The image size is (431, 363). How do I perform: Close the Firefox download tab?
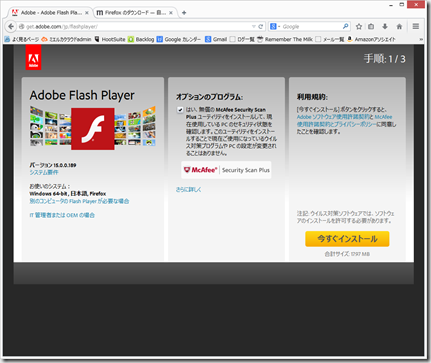(x=171, y=13)
